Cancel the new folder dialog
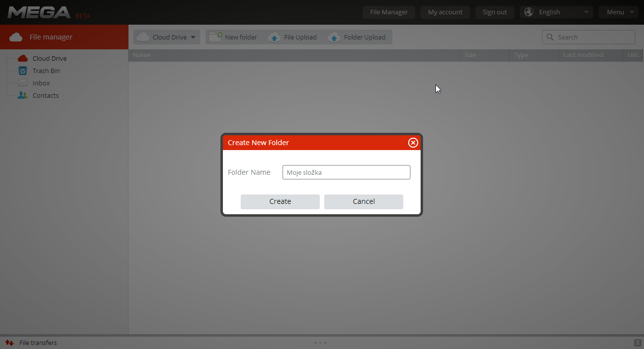644x349 pixels. click(363, 201)
